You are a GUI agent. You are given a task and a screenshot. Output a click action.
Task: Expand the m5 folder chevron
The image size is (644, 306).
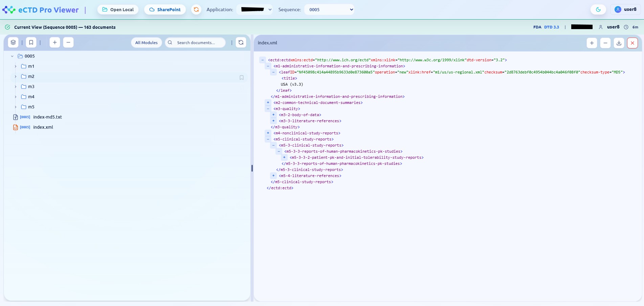16,107
